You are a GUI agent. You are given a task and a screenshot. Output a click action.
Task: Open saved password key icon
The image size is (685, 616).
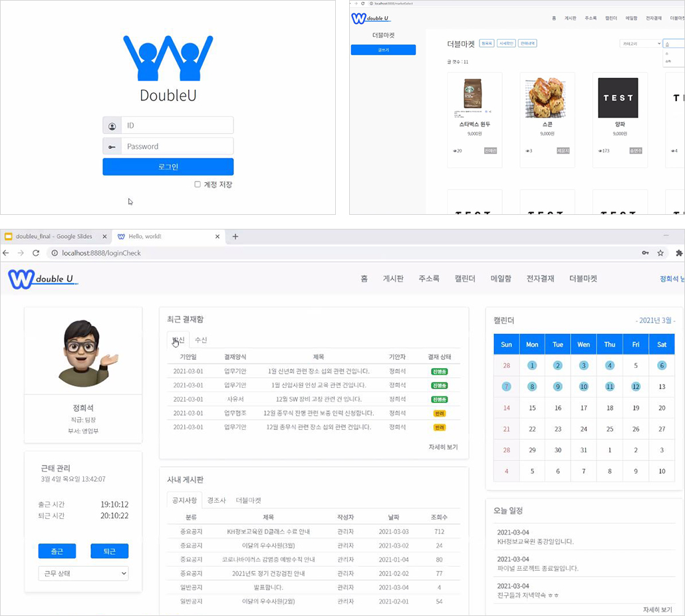click(645, 253)
